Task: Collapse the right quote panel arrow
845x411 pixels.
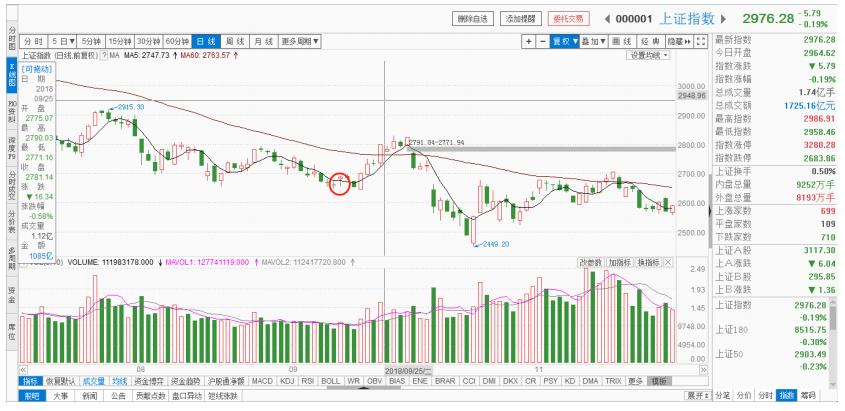Action: click(x=710, y=212)
